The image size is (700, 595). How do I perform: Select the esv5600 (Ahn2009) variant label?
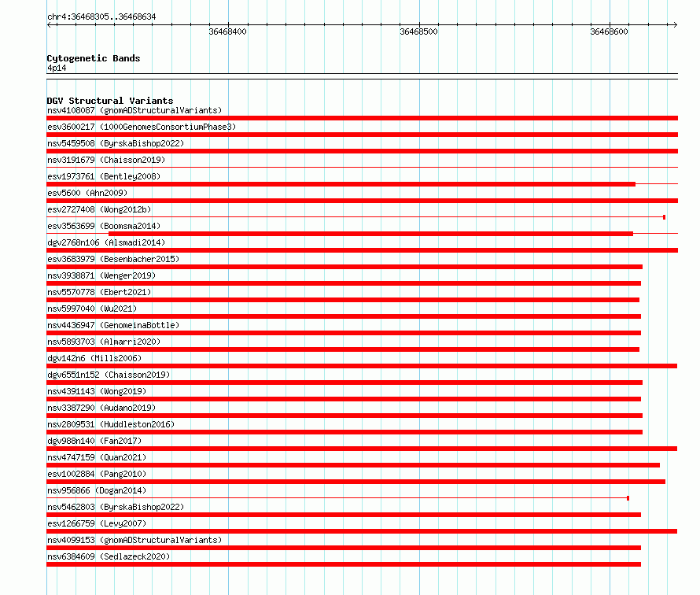click(x=87, y=193)
